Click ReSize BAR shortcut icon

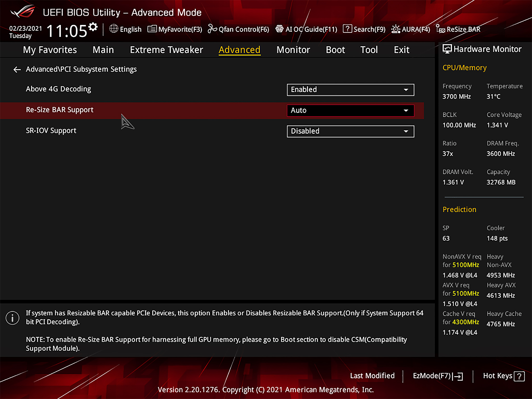[x=440, y=29]
